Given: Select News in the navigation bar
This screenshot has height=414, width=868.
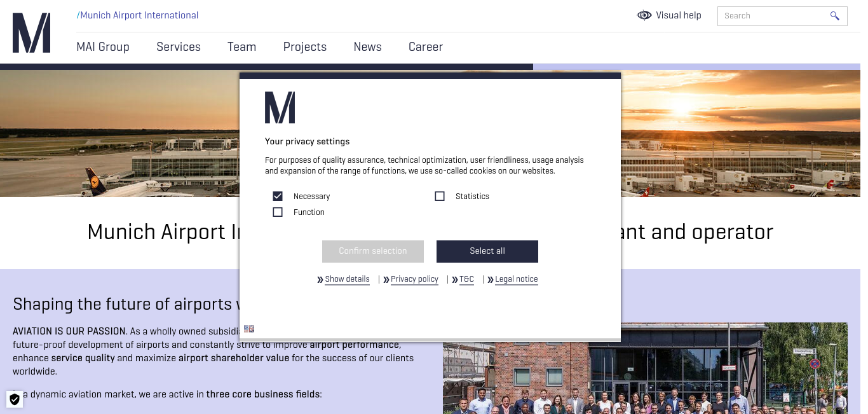Looking at the screenshot, I should pos(368,47).
